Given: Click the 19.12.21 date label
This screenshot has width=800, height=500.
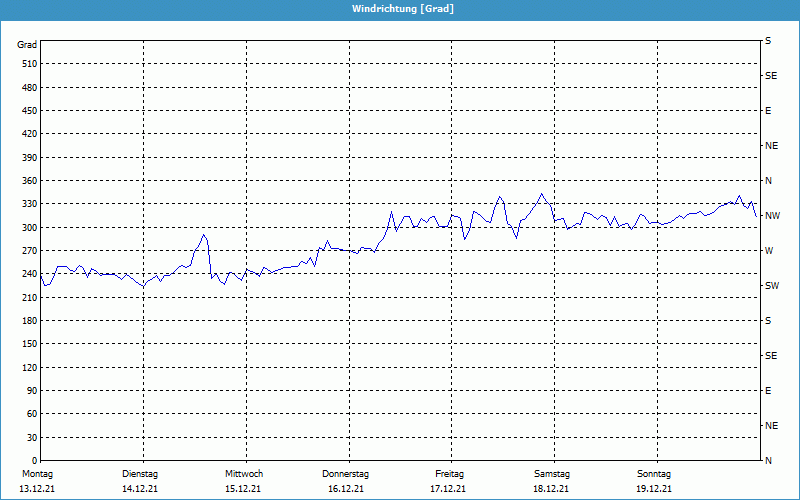Looking at the screenshot, I should (x=654, y=489).
